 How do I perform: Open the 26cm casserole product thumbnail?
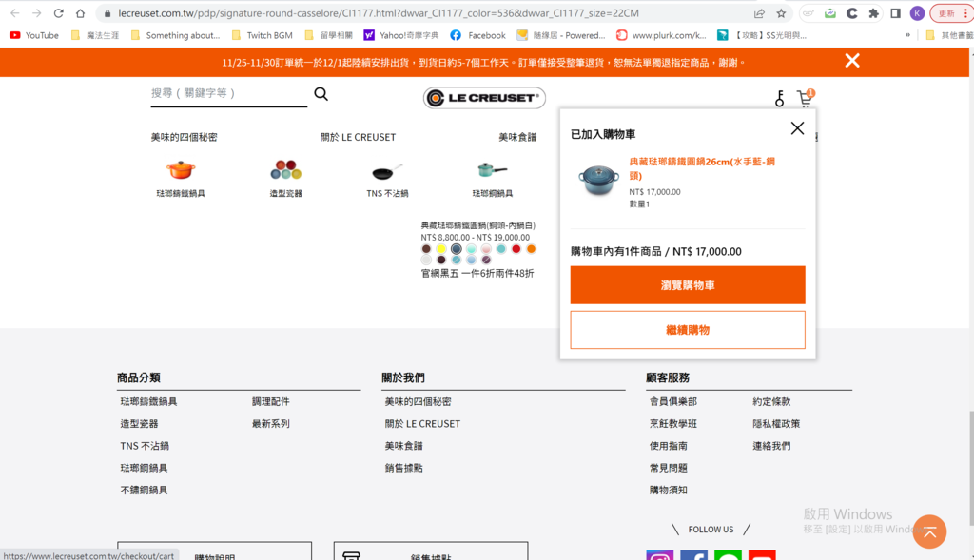tap(598, 180)
